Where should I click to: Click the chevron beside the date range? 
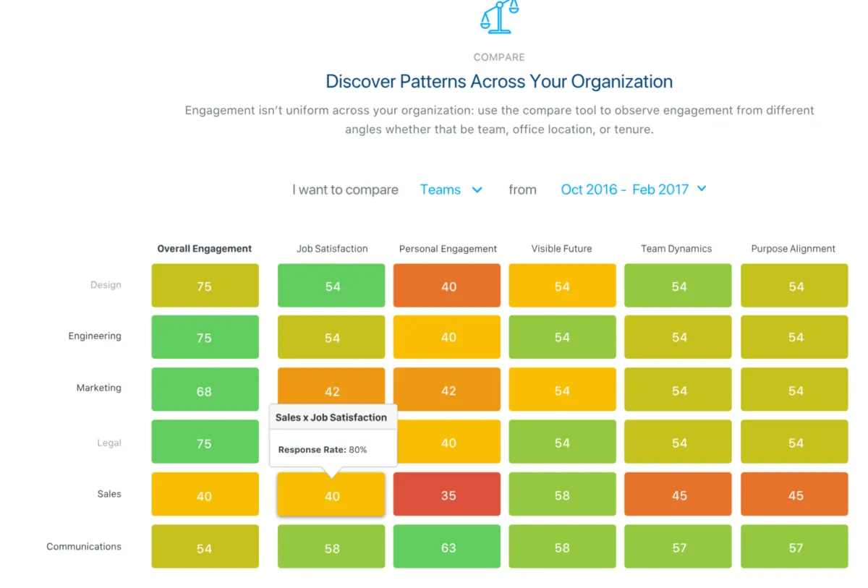tap(701, 189)
